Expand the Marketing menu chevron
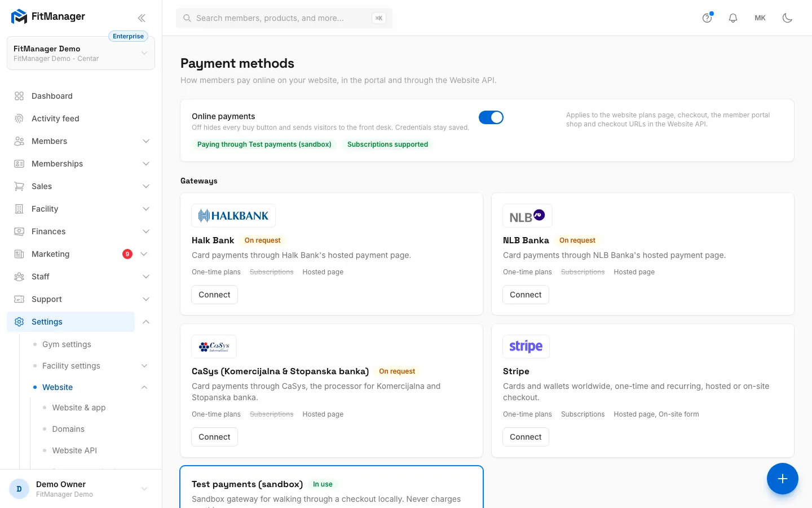 [x=144, y=254]
